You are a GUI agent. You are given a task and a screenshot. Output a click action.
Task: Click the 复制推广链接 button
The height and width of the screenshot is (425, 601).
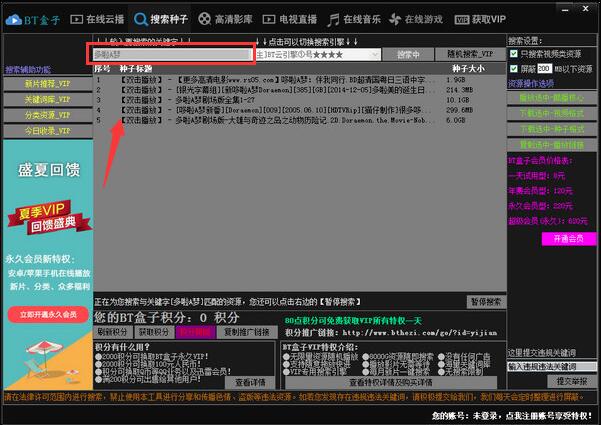247,332
